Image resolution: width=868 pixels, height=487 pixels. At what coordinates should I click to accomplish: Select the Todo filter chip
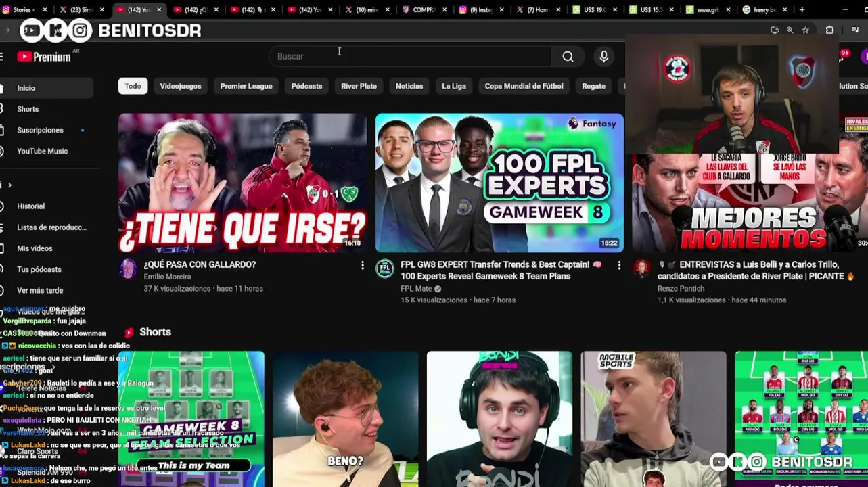tap(133, 86)
